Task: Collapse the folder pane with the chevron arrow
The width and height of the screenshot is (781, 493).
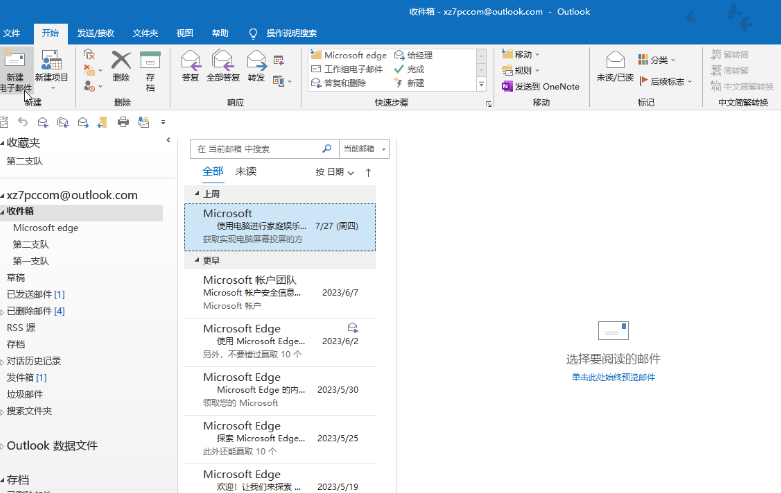Action: [168, 140]
